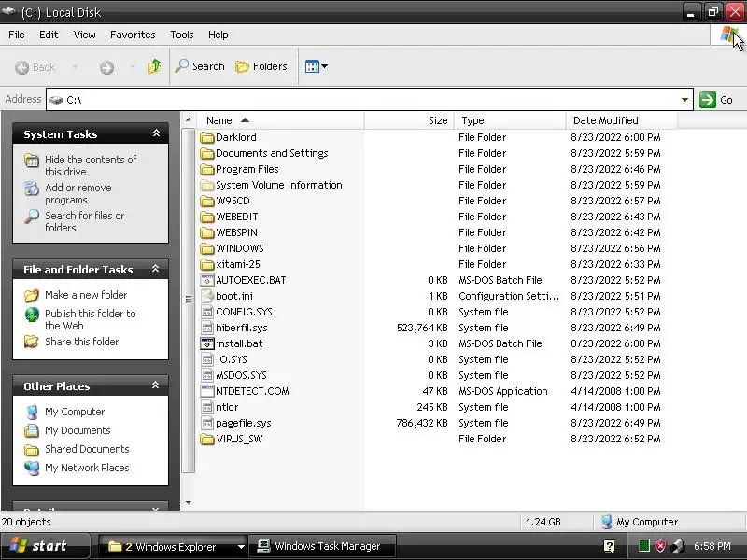
Task: Sort by the Name column header
Action: pyautogui.click(x=280, y=120)
